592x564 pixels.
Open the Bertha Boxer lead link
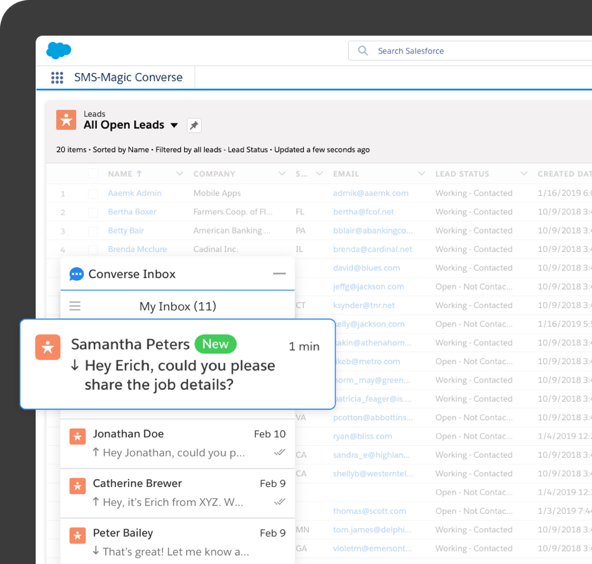[x=132, y=212]
